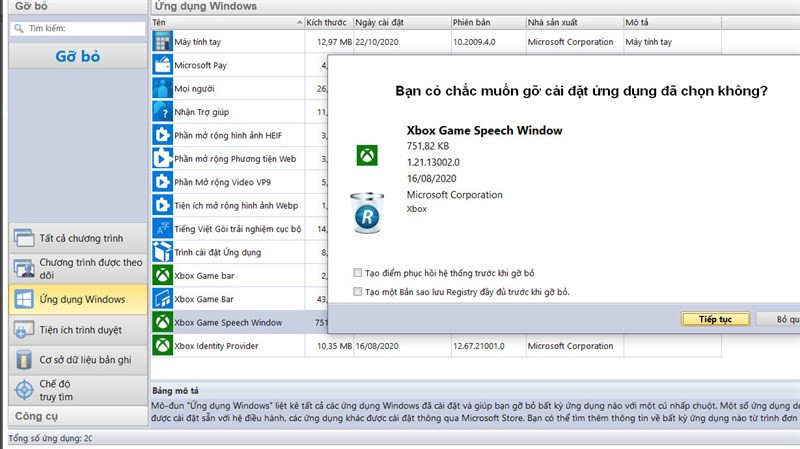Sort by Ngày cài đặt column header

pos(402,22)
